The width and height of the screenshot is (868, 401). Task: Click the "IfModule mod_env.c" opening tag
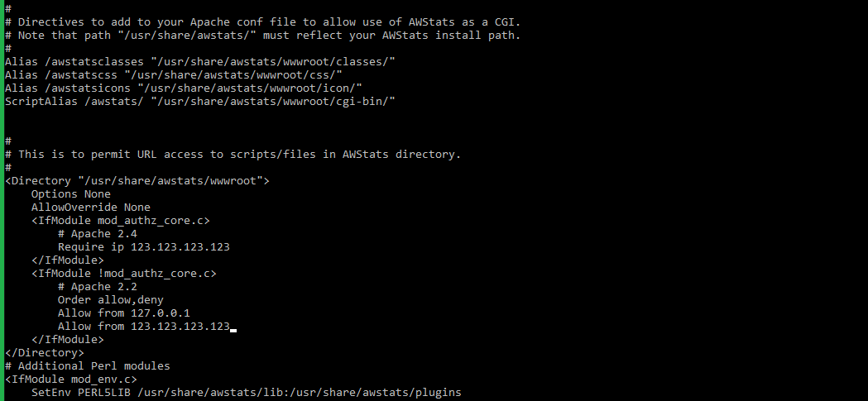click(x=71, y=379)
